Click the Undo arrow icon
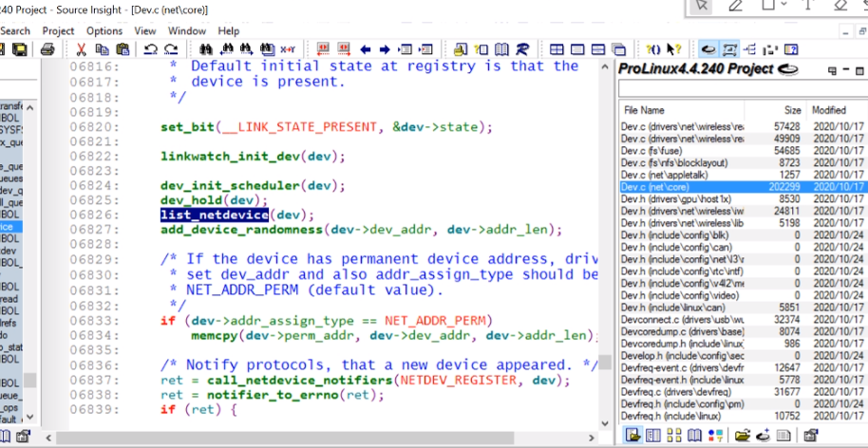Viewport: 868px width, 448px height. pos(151,49)
